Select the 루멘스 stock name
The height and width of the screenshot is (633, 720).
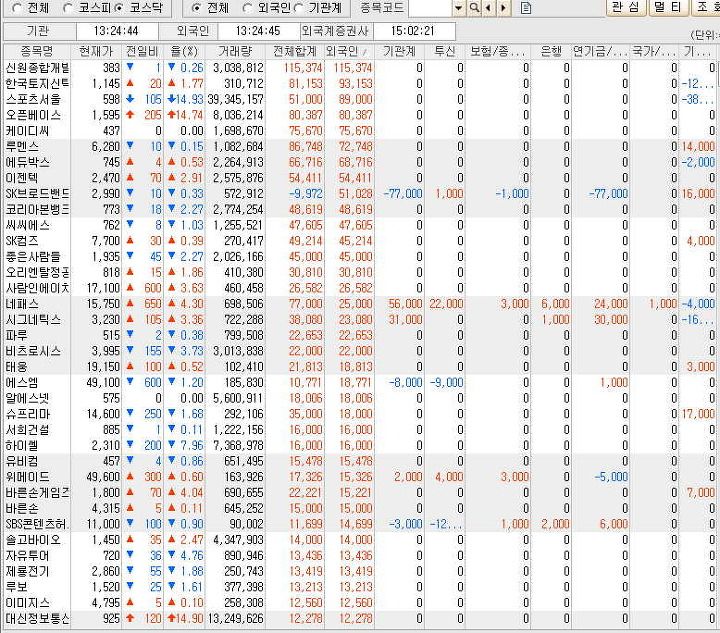pyautogui.click(x=22, y=146)
